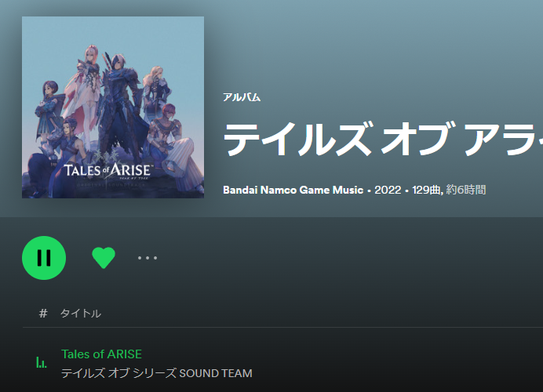Click the green now-playing equalizer icon
This screenshot has width=543, height=392.
tap(42, 362)
